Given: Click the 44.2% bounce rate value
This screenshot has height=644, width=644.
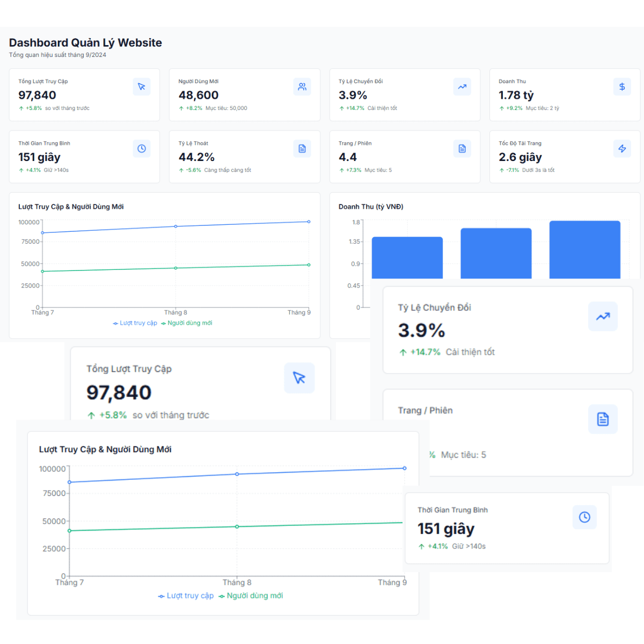Looking at the screenshot, I should 196,157.
